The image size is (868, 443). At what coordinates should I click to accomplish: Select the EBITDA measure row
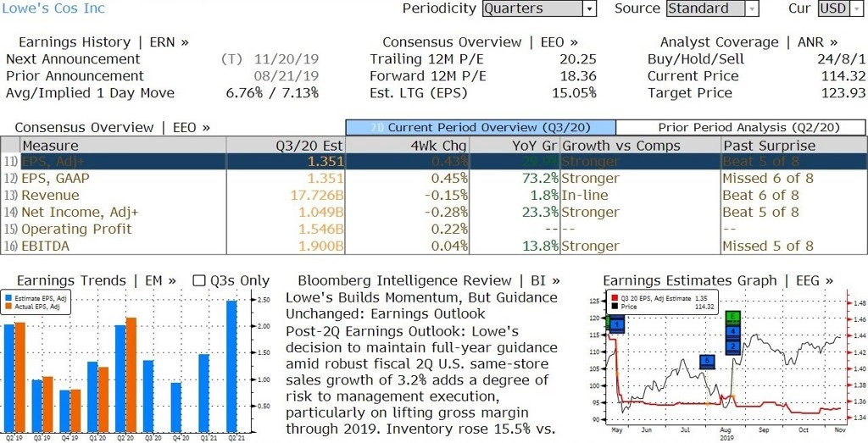coord(433,246)
